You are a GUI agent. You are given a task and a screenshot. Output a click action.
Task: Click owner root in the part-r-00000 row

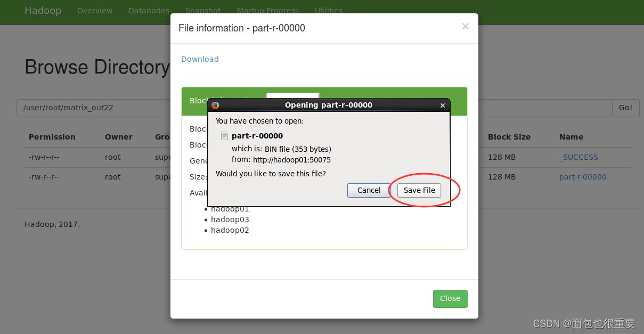pos(113,177)
